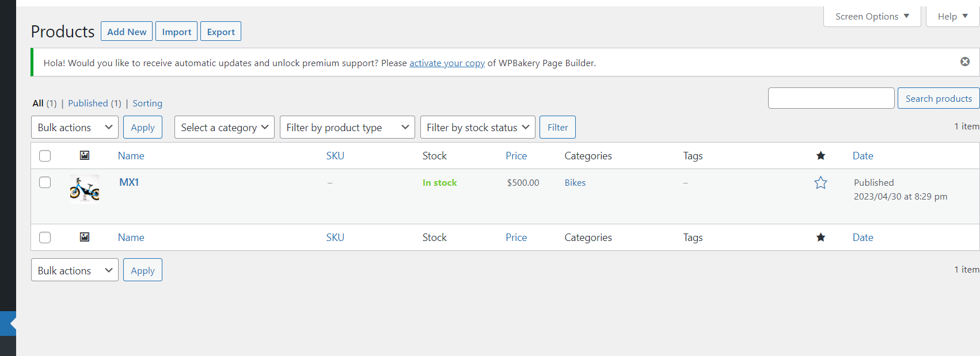Collapse the admin sidebar menu arrow
Image resolution: width=980 pixels, height=356 pixels.
[x=10, y=324]
